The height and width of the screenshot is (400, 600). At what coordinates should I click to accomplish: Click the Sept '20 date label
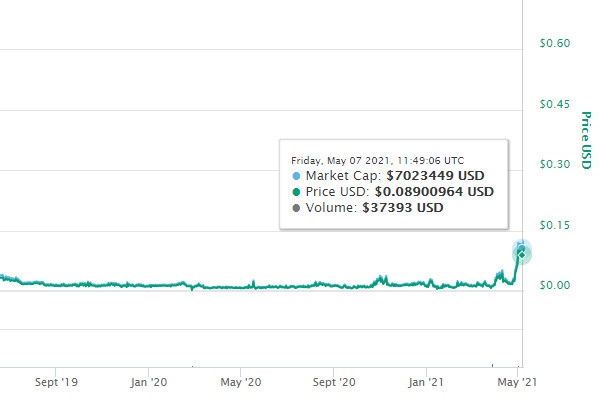(334, 382)
